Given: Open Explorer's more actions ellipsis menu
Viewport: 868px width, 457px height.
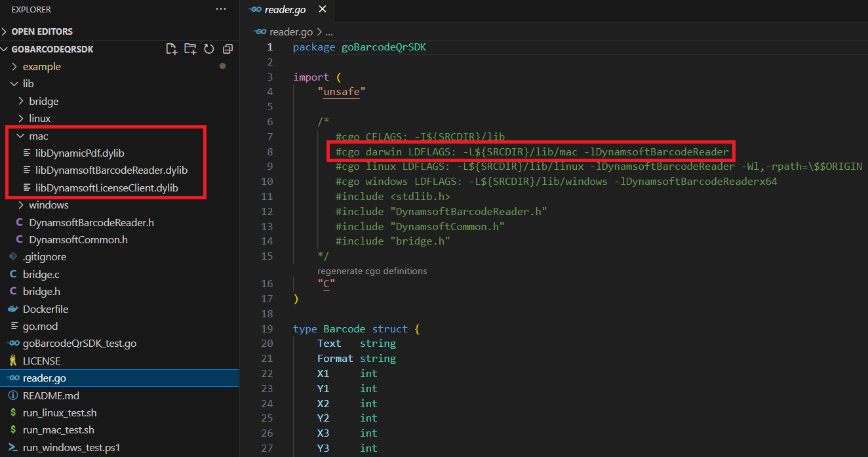Looking at the screenshot, I should click(221, 10).
